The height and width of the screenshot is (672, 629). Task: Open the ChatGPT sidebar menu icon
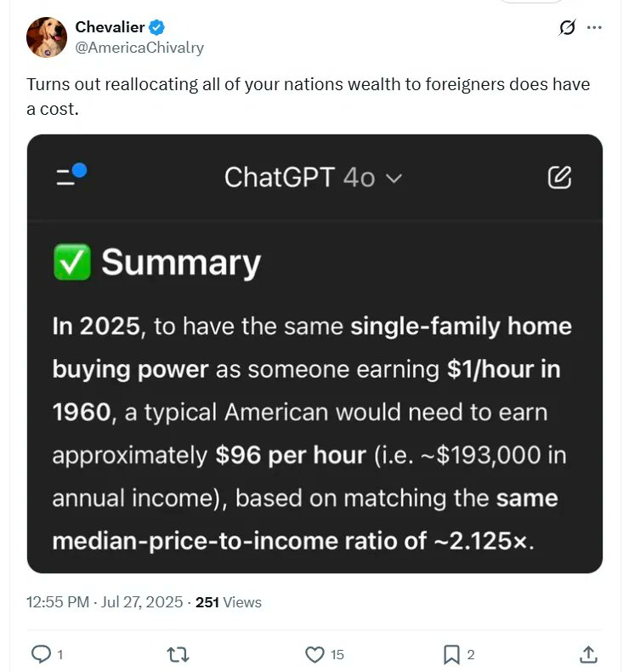[70, 175]
